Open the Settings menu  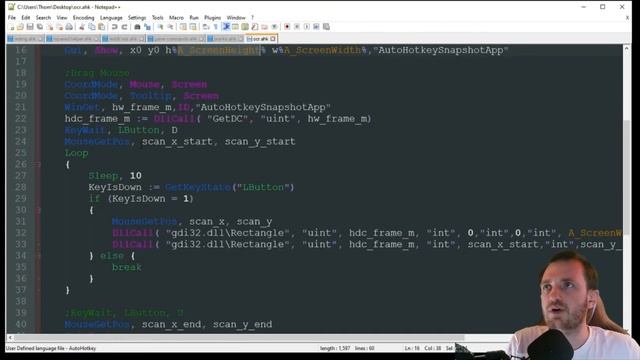pos(137,18)
